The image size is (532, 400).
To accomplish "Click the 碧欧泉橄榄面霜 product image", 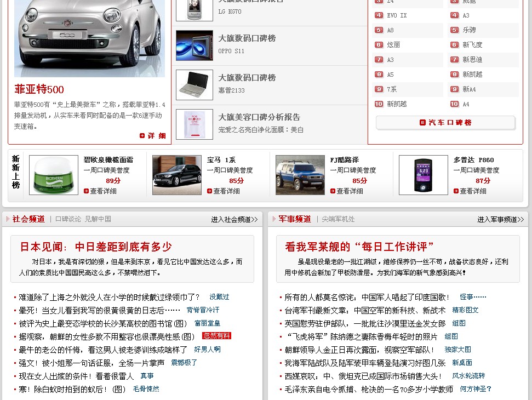I will pyautogui.click(x=54, y=175).
